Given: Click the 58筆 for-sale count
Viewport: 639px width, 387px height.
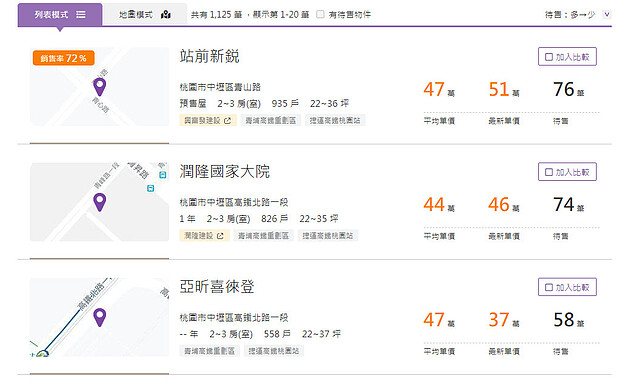Looking at the screenshot, I should (568, 320).
